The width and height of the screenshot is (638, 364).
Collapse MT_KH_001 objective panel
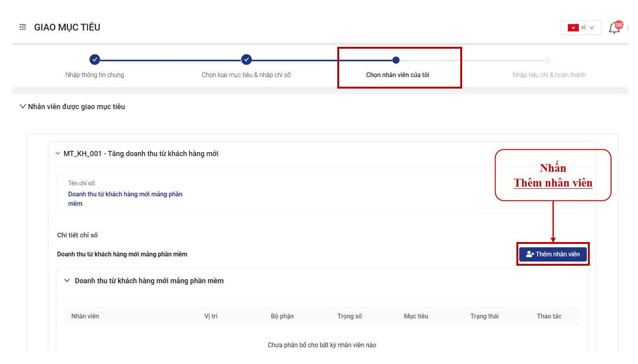(x=58, y=153)
